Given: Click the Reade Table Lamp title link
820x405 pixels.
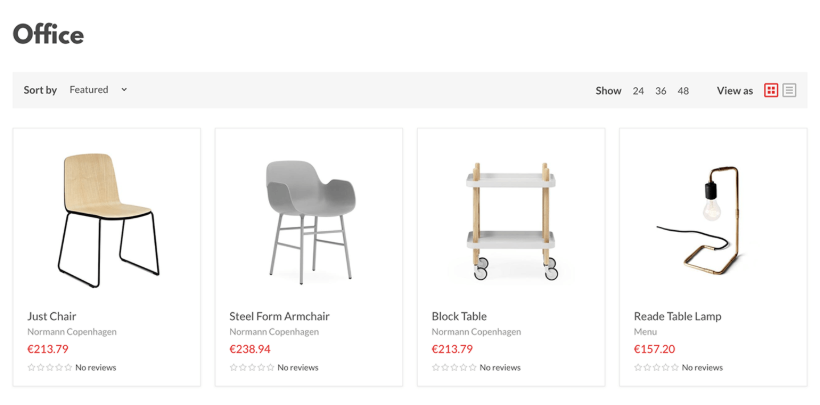Looking at the screenshot, I should click(x=677, y=316).
